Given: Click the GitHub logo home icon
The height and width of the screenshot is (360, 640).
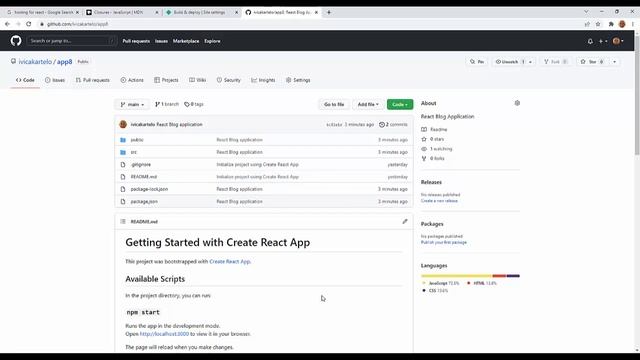Looking at the screenshot, I should tap(16, 41).
